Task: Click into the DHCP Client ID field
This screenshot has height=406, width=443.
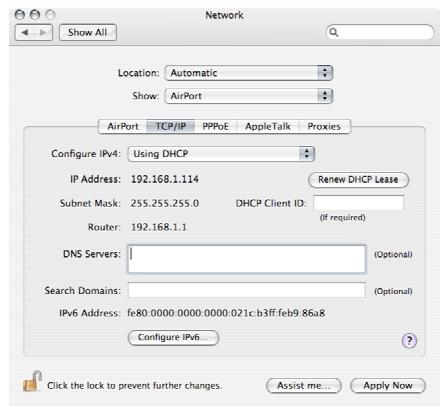Action: 358,203
